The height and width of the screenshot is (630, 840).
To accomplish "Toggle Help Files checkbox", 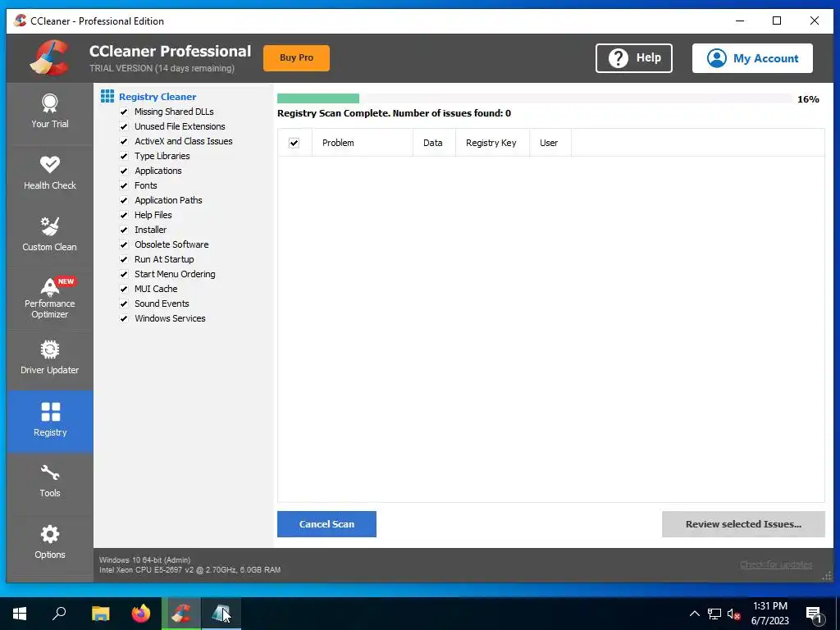I will (124, 215).
